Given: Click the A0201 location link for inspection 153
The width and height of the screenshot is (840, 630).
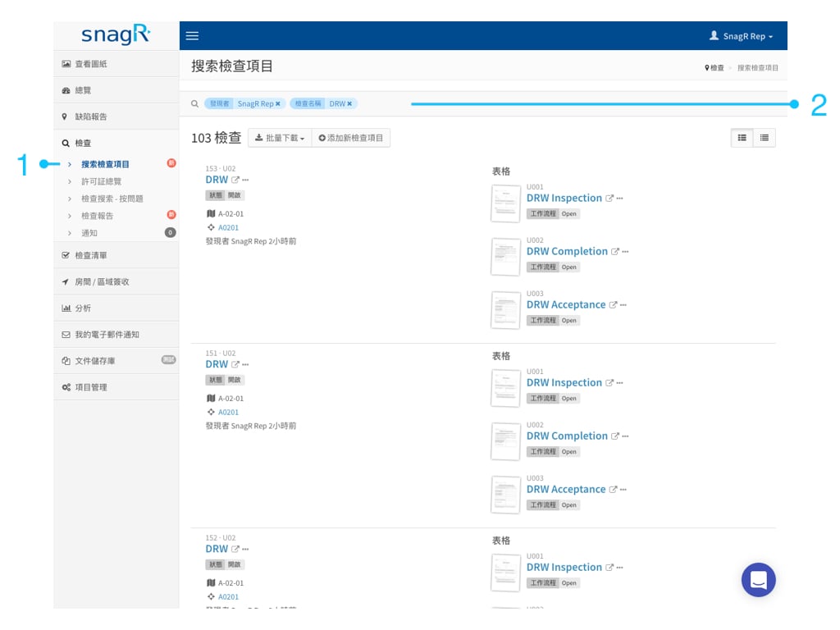Looking at the screenshot, I should [228, 227].
